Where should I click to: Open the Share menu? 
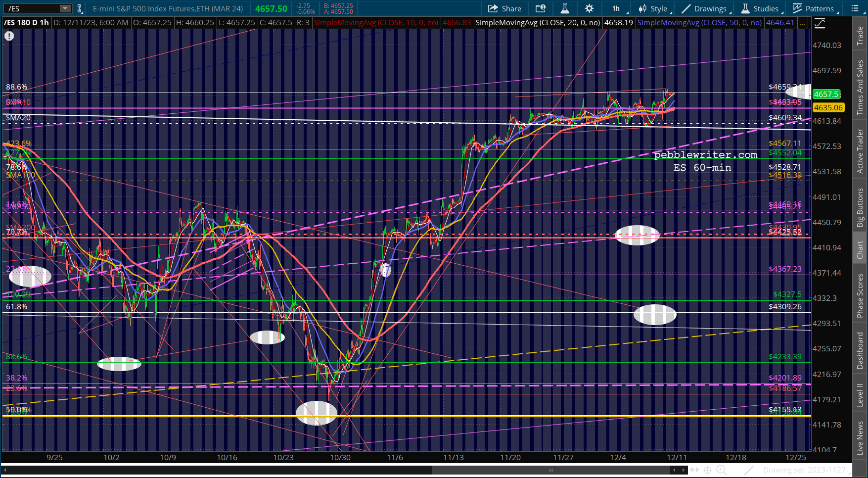(504, 8)
